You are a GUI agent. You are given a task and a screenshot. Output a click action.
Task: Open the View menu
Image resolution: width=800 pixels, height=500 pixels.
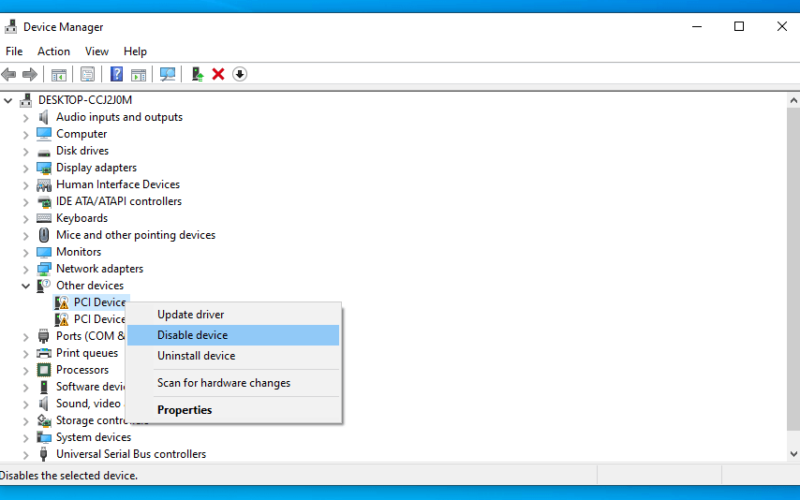pyautogui.click(x=96, y=52)
